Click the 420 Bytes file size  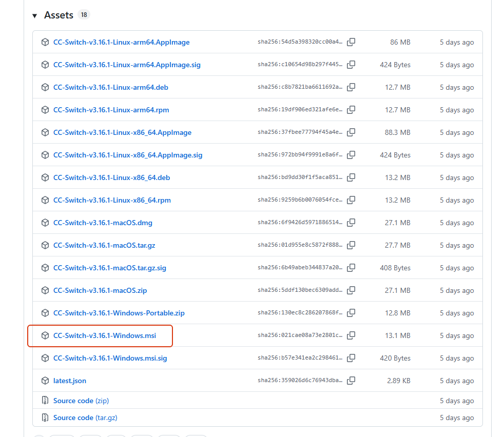(x=395, y=359)
